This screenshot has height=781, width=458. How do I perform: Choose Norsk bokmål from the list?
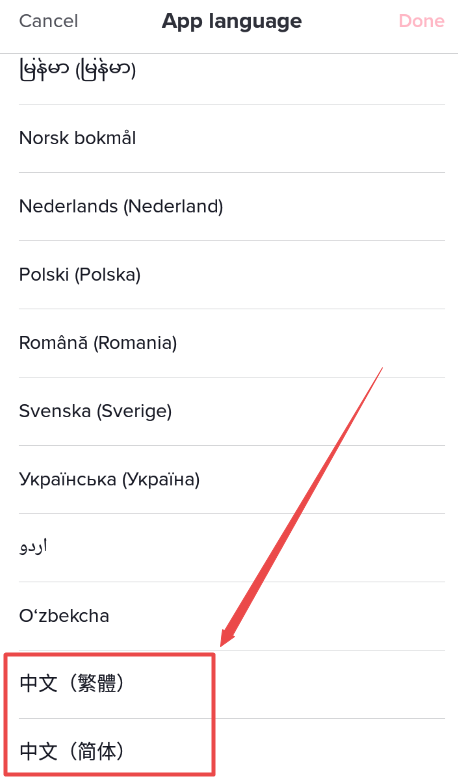pyautogui.click(x=231, y=138)
